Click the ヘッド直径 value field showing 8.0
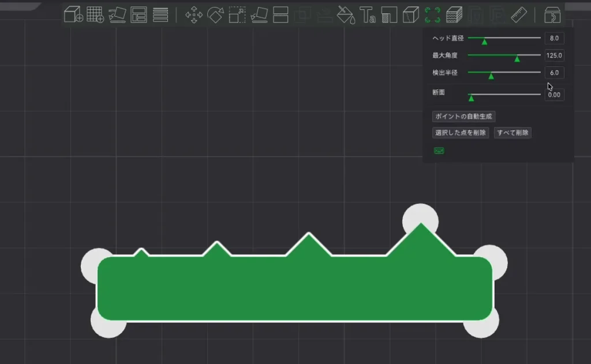The image size is (591, 364). tap(554, 38)
